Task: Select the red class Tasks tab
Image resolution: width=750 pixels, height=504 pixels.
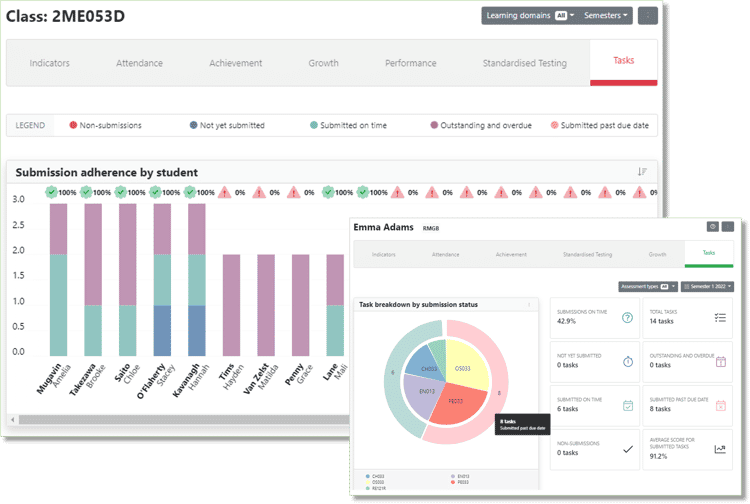Action: [x=623, y=61]
